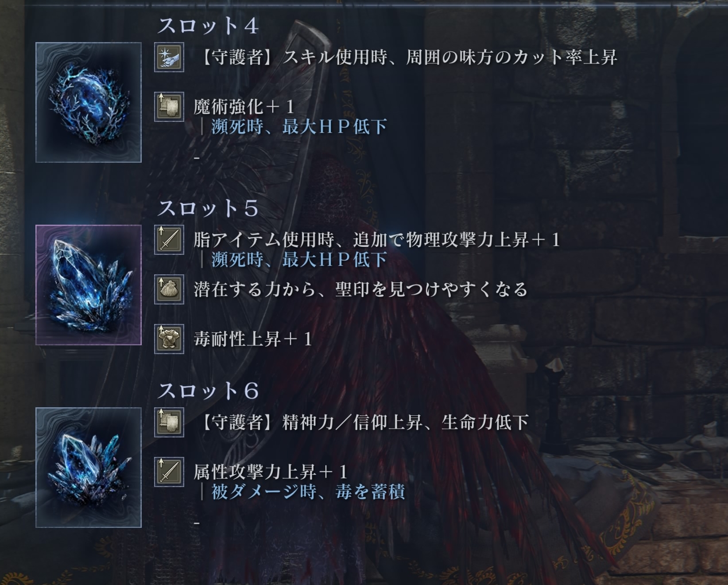
Task: Click 被ダメージ時、毒を蓄積 demerit text
Action: [x=308, y=491]
